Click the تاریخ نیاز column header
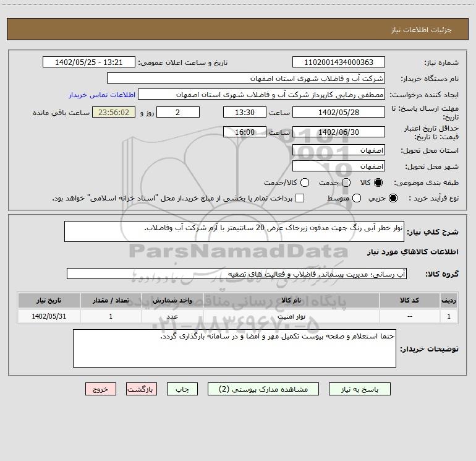The height and width of the screenshot is (461, 476). (49, 300)
